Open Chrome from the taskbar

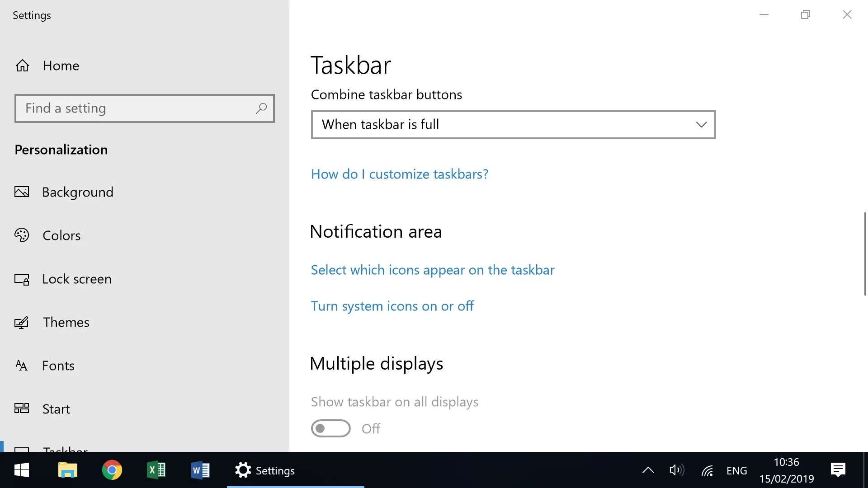tap(112, 470)
